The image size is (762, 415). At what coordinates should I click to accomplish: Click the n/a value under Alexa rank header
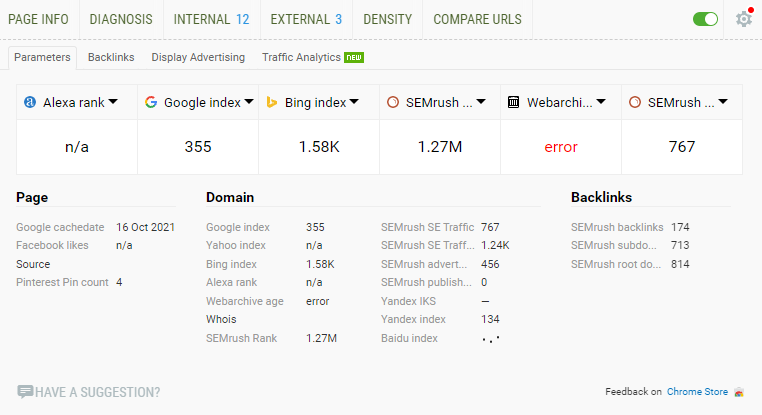77,147
